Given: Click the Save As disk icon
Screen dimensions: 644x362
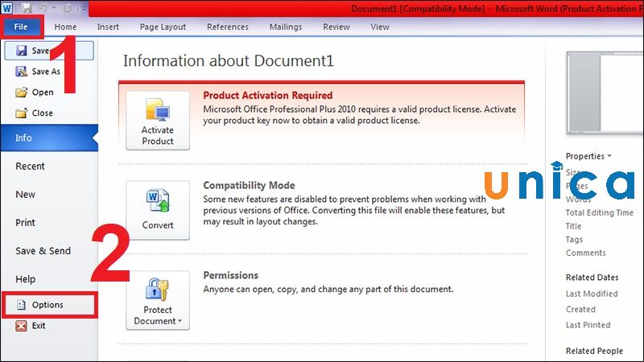Looking at the screenshot, I should coord(22,72).
